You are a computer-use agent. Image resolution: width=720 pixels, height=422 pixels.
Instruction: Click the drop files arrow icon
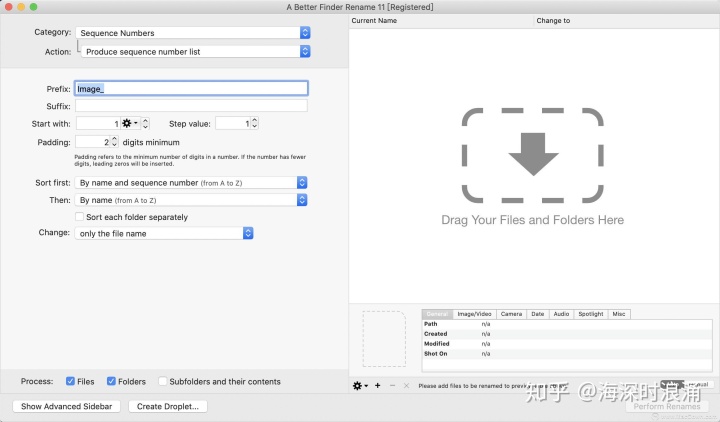tap(533, 154)
